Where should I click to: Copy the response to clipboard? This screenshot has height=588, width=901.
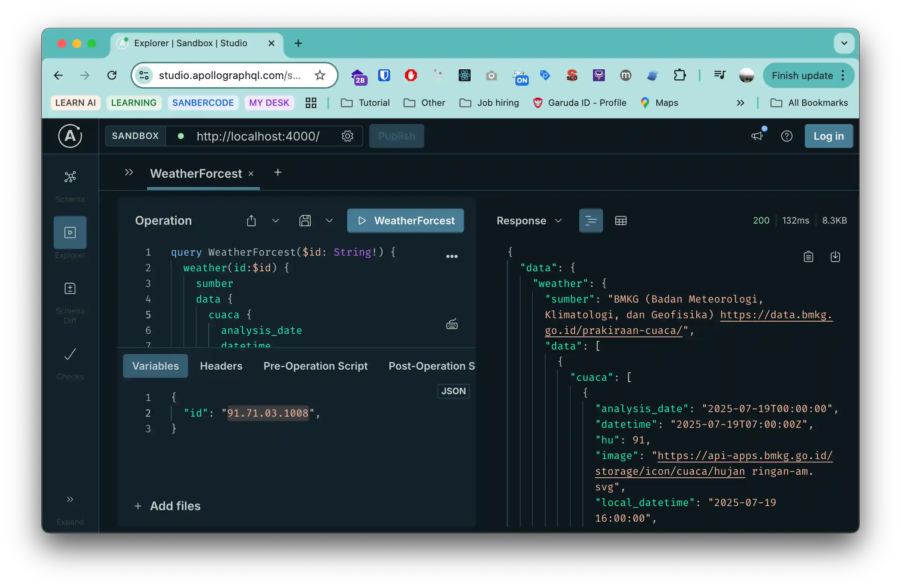click(x=808, y=256)
